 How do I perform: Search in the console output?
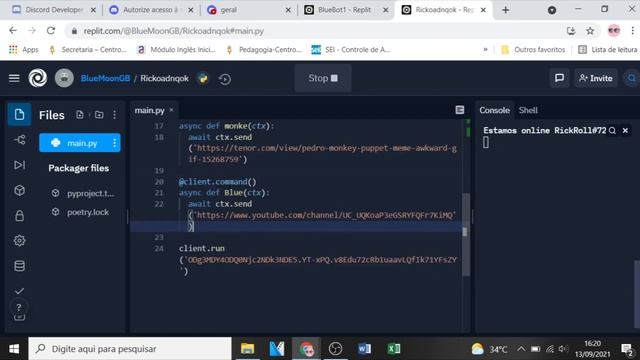point(612,131)
